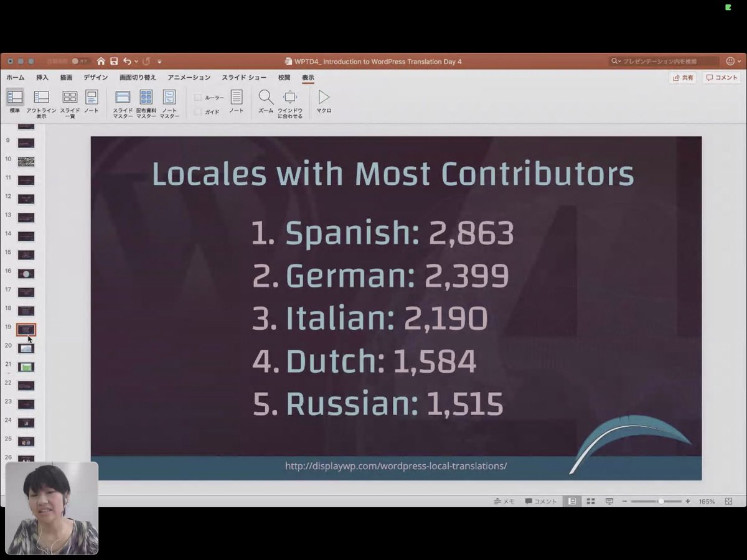The image size is (747, 560).
Task: Click the 165% zoom level
Action: click(707, 502)
